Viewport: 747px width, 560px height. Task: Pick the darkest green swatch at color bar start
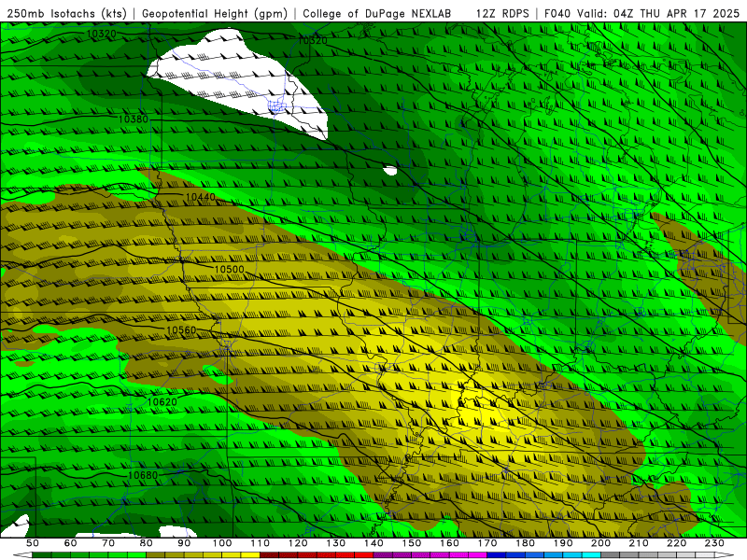click(42, 555)
